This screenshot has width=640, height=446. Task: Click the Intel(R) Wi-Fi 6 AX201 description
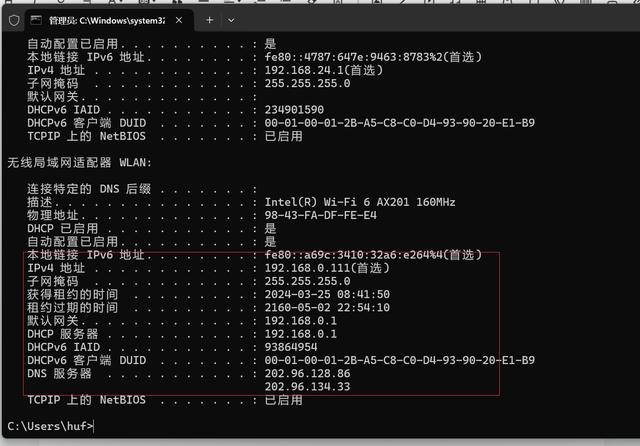[360, 202]
